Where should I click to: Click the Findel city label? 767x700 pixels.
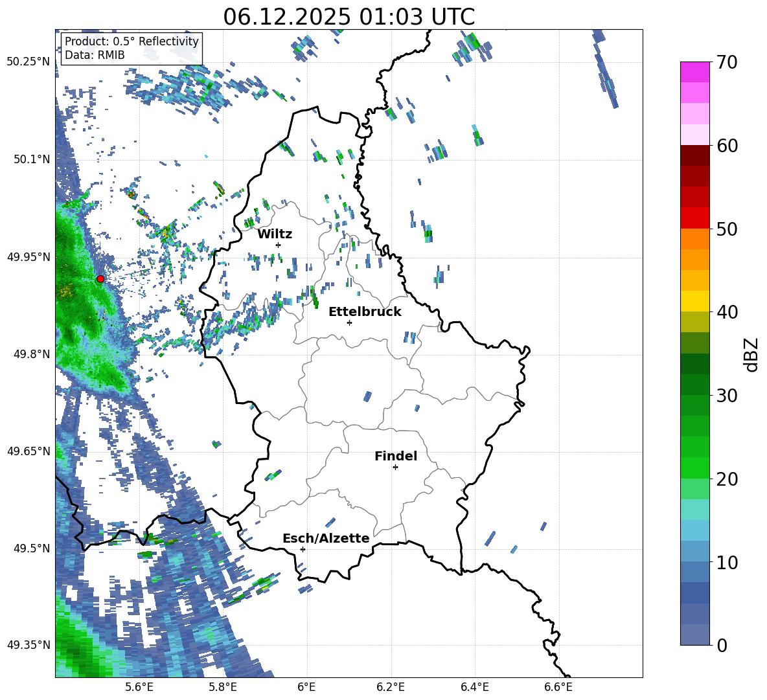coord(396,456)
